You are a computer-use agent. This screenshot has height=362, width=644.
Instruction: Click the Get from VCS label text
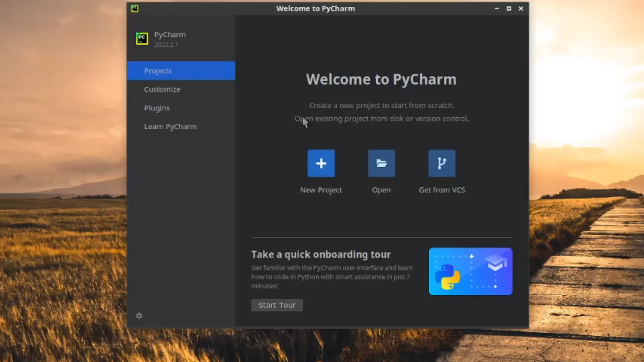pos(442,190)
